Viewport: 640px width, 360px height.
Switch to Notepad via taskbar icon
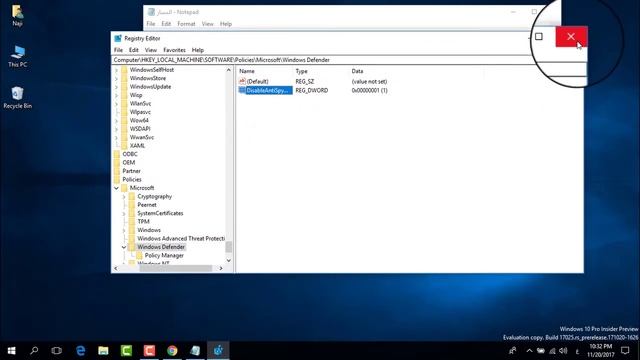click(x=195, y=351)
